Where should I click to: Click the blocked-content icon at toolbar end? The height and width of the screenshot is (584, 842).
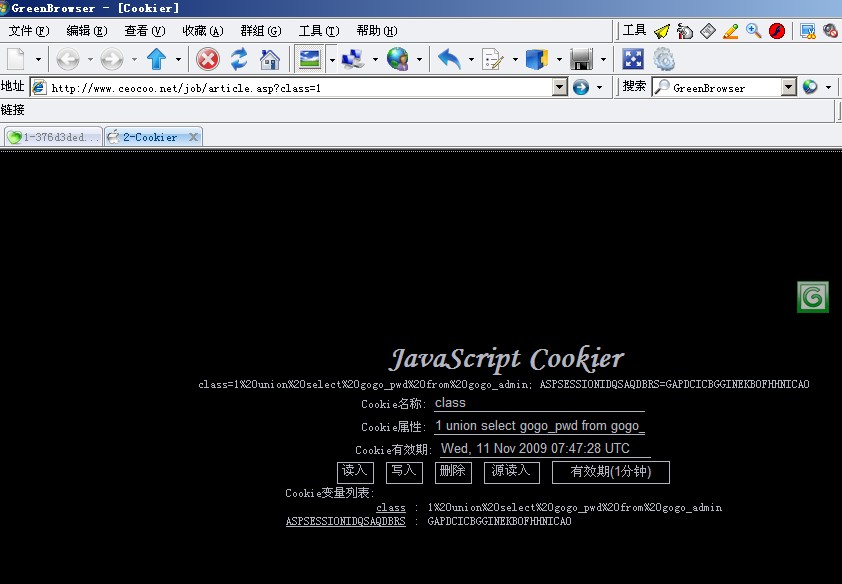pyautogui.click(x=831, y=31)
